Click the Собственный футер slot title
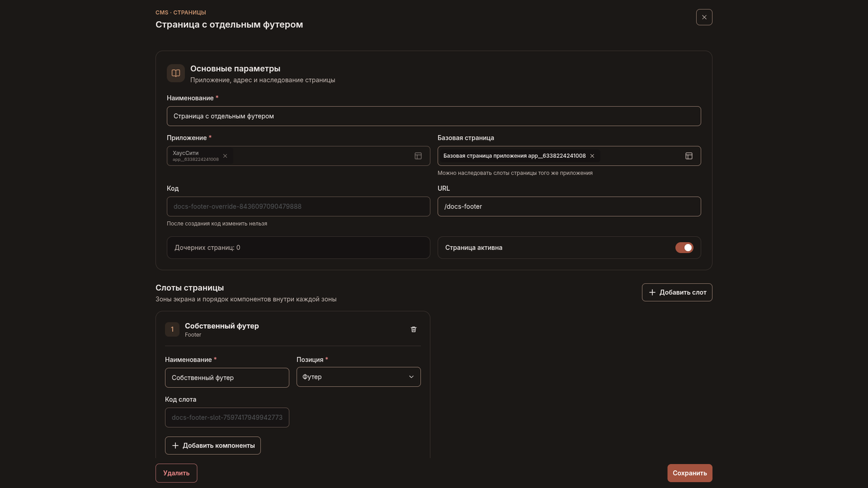The image size is (868, 488). pyautogui.click(x=222, y=326)
